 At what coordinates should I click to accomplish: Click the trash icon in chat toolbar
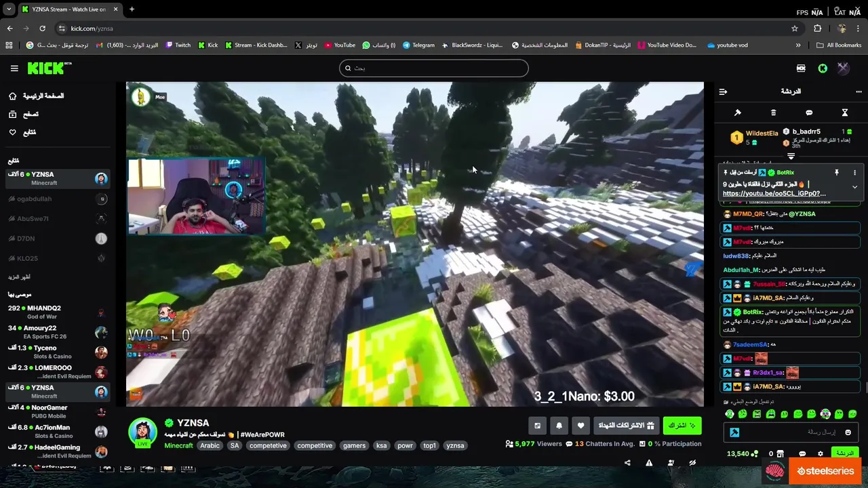773,113
